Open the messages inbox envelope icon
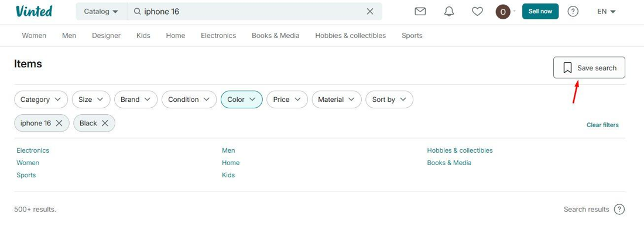644x226 pixels. pyautogui.click(x=420, y=12)
